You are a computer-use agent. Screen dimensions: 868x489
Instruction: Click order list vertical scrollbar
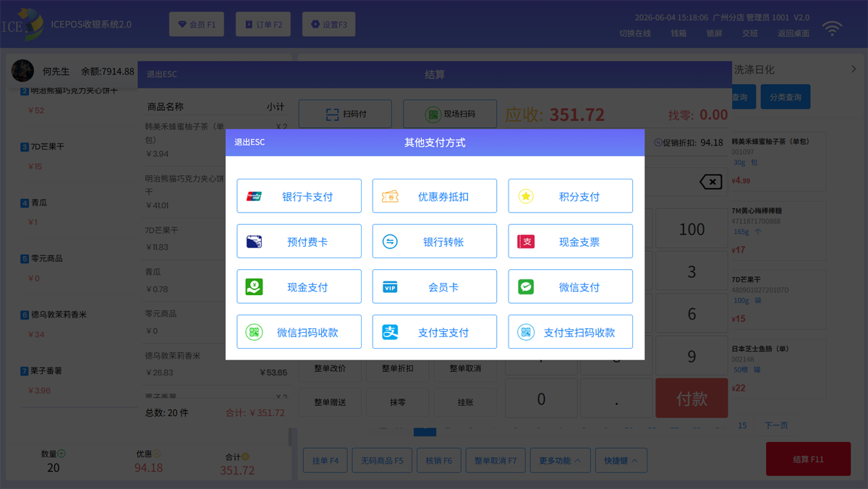click(291, 436)
